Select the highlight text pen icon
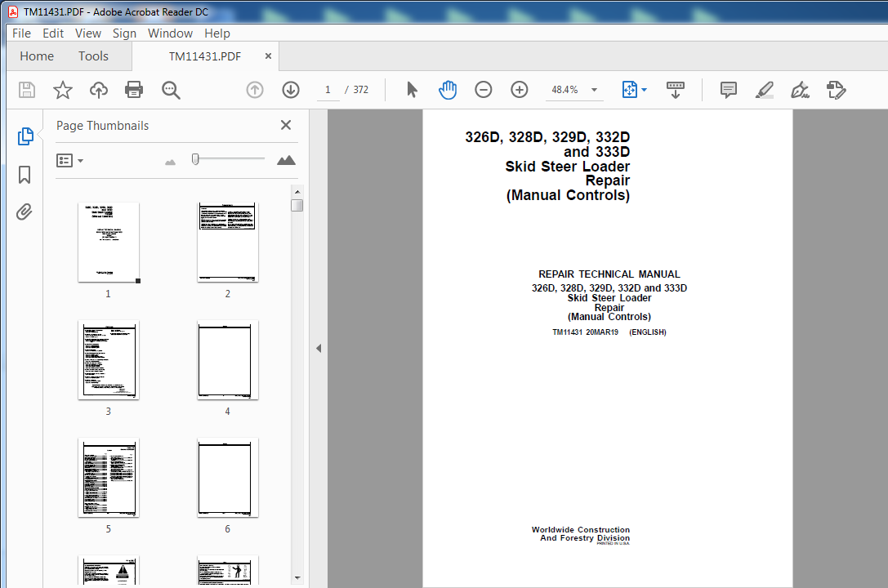This screenshot has height=588, width=888. pos(765,89)
